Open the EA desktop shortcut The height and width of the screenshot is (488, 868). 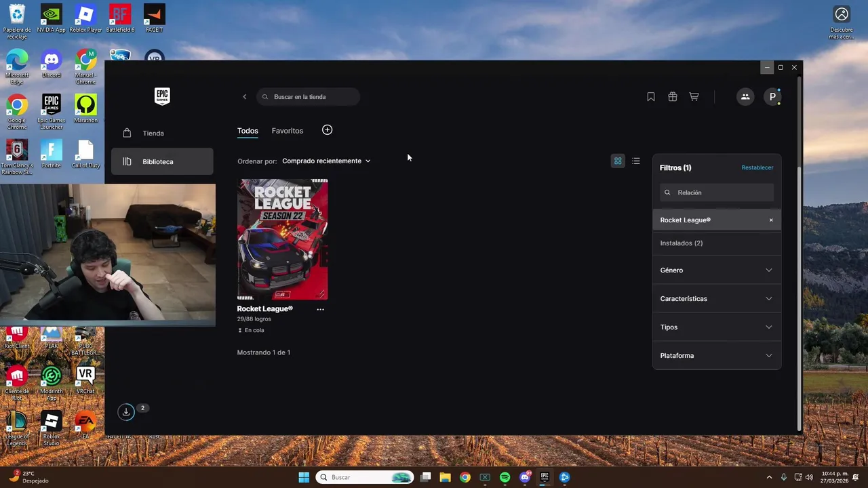(85, 426)
